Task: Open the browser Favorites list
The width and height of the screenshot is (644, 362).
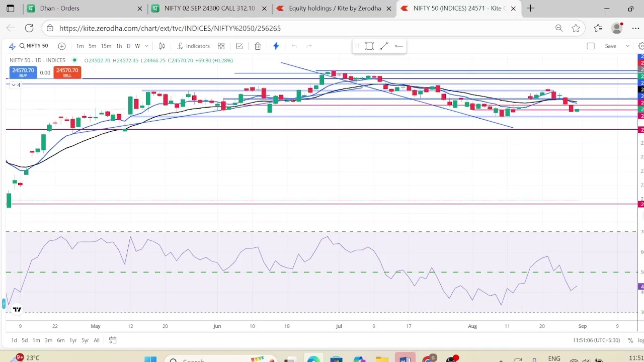Action: coord(598,28)
